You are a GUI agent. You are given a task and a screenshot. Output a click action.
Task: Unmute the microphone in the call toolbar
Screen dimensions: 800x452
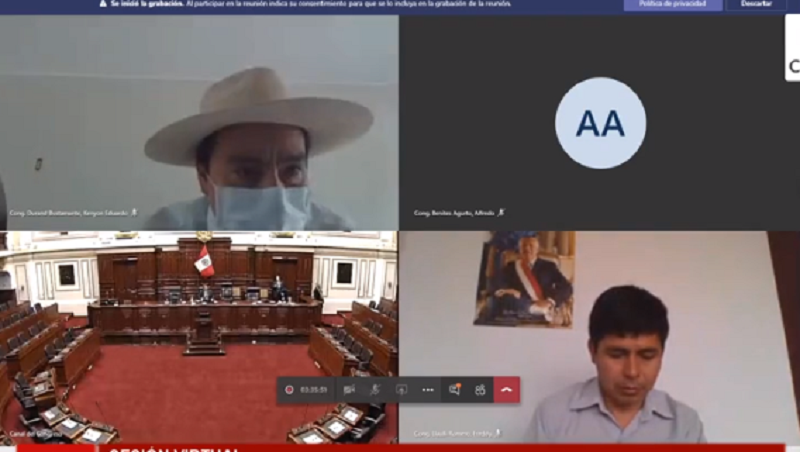pos(375,390)
